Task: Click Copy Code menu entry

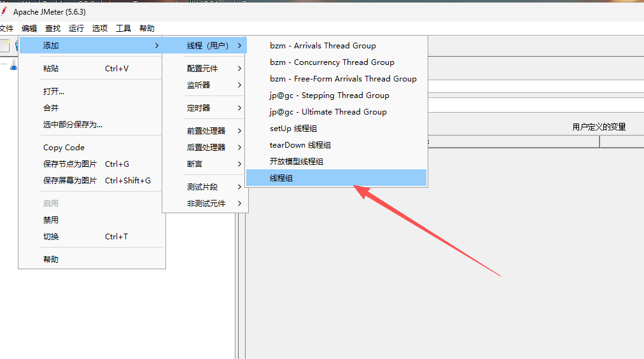Action: coord(91,148)
